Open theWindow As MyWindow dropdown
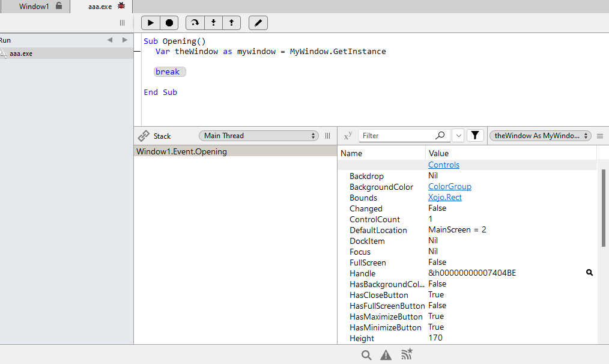609x364 pixels. coord(541,136)
